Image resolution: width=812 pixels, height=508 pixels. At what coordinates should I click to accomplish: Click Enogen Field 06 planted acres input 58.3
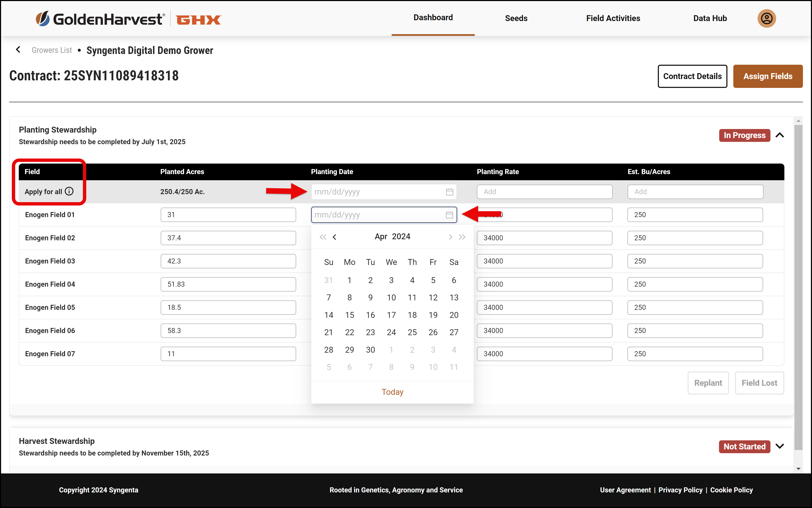(x=228, y=331)
